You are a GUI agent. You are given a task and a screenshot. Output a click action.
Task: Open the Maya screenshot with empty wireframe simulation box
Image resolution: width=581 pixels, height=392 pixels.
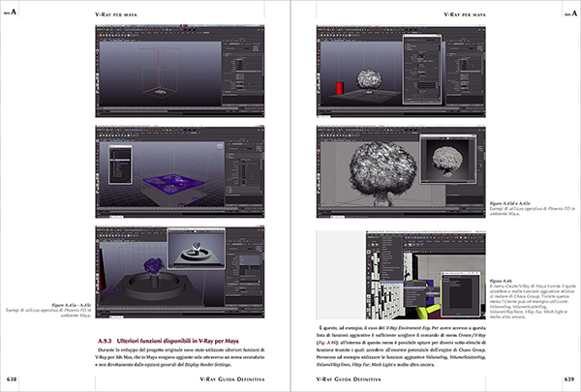pyautogui.click(x=180, y=71)
